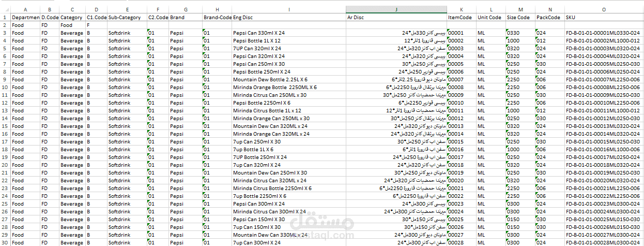Click ItemCode cell '00020'
644x246 pixels.
tap(461, 180)
